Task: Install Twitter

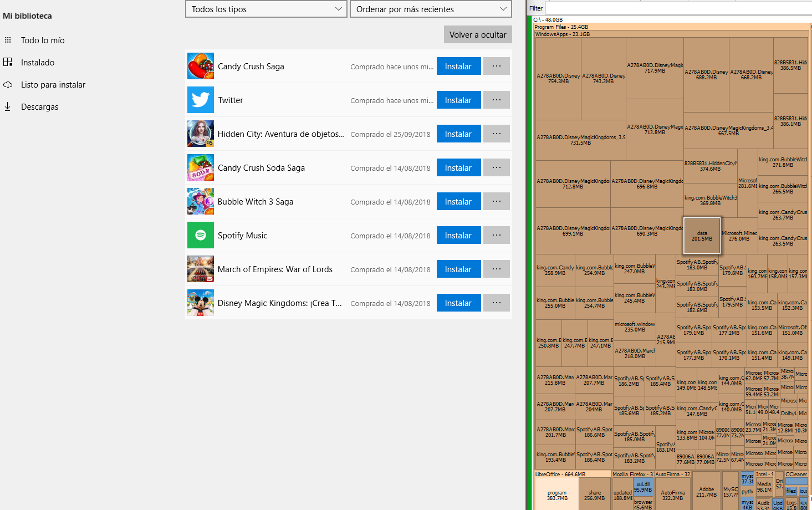Action: (458, 100)
